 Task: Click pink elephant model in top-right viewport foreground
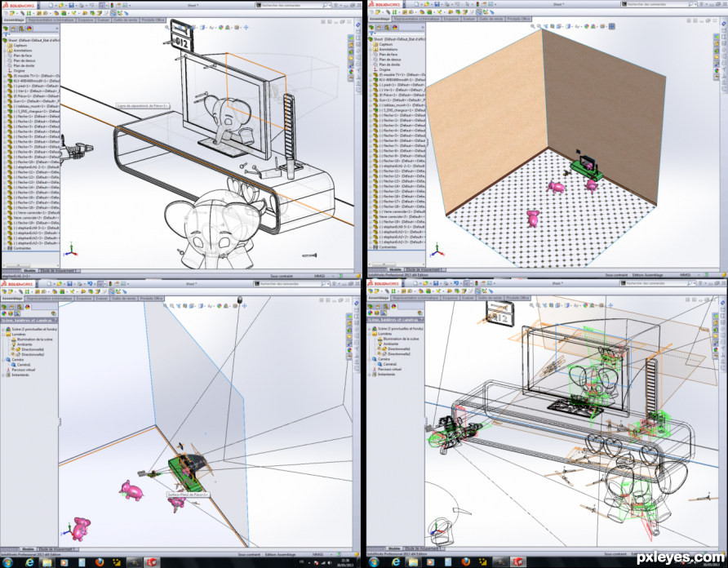click(533, 217)
